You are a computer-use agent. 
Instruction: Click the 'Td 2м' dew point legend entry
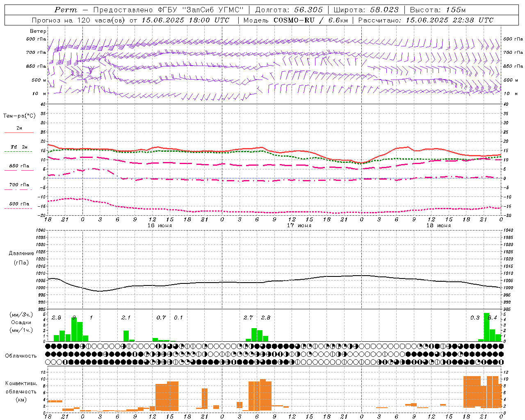(x=19, y=147)
